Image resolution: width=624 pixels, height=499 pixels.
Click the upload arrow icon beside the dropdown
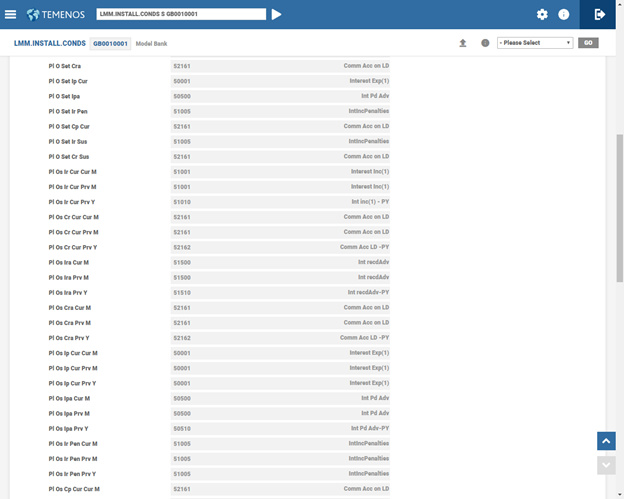click(x=463, y=43)
